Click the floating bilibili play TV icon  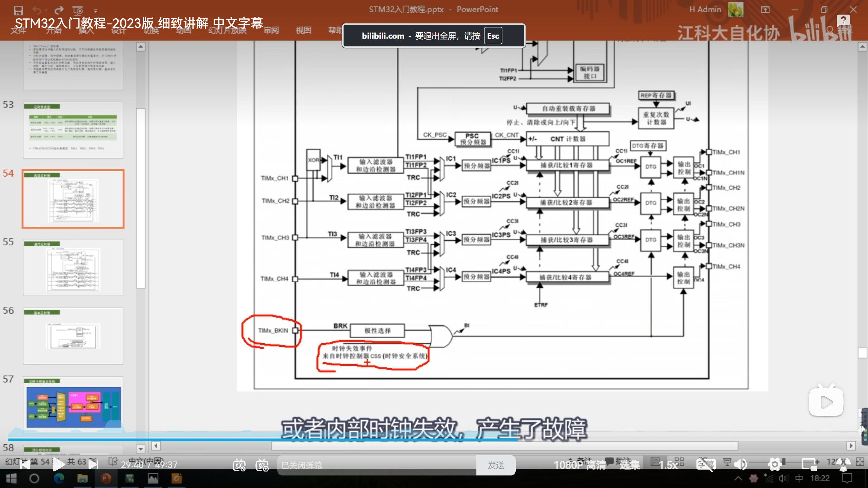tap(826, 402)
